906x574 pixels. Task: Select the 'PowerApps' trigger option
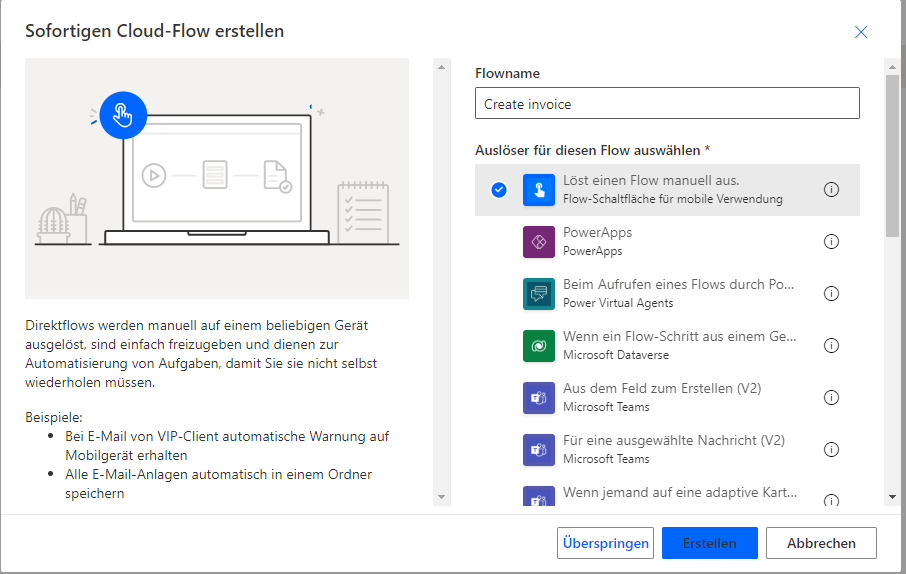(667, 242)
